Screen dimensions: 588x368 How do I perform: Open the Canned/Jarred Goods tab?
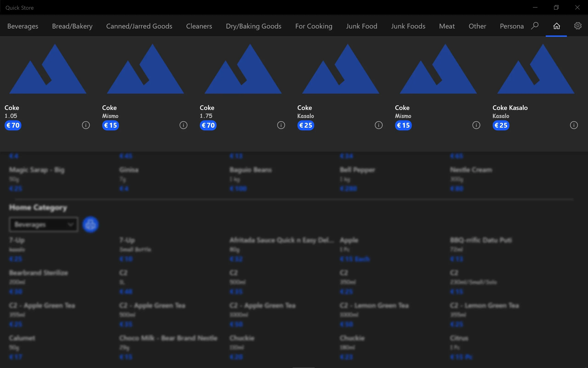[x=139, y=26]
